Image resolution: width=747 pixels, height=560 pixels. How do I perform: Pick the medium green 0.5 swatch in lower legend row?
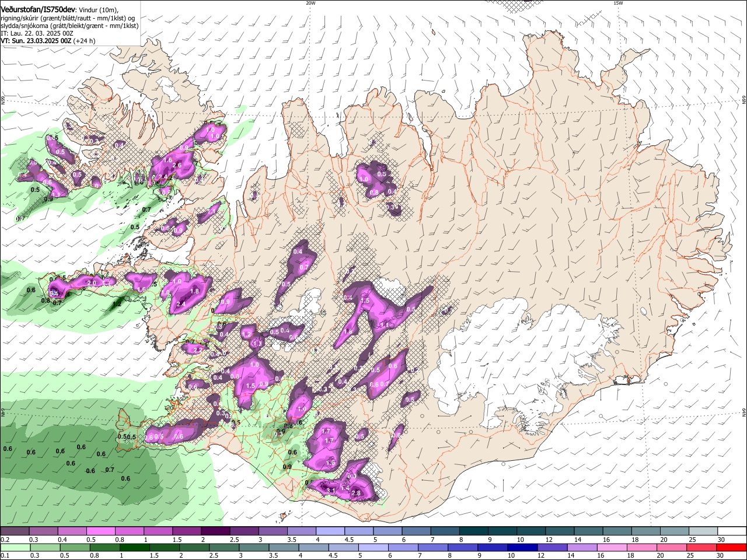tap(74, 547)
